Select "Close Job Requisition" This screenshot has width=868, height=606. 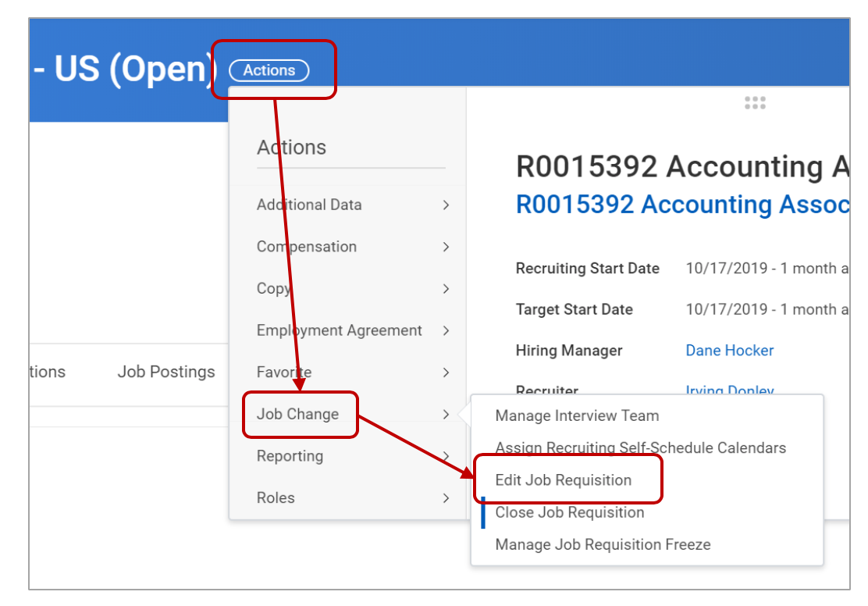pyautogui.click(x=567, y=512)
